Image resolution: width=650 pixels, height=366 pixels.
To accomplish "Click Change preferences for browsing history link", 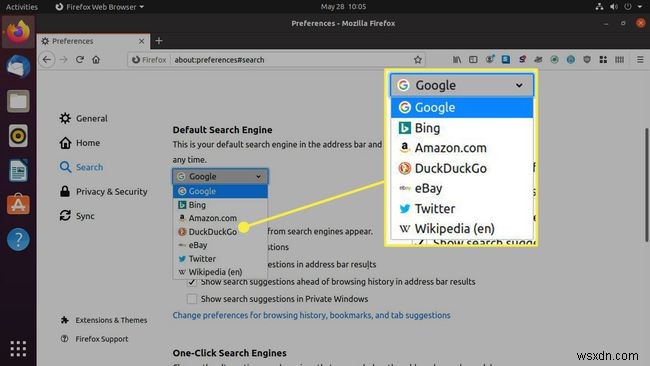I will tap(311, 315).
